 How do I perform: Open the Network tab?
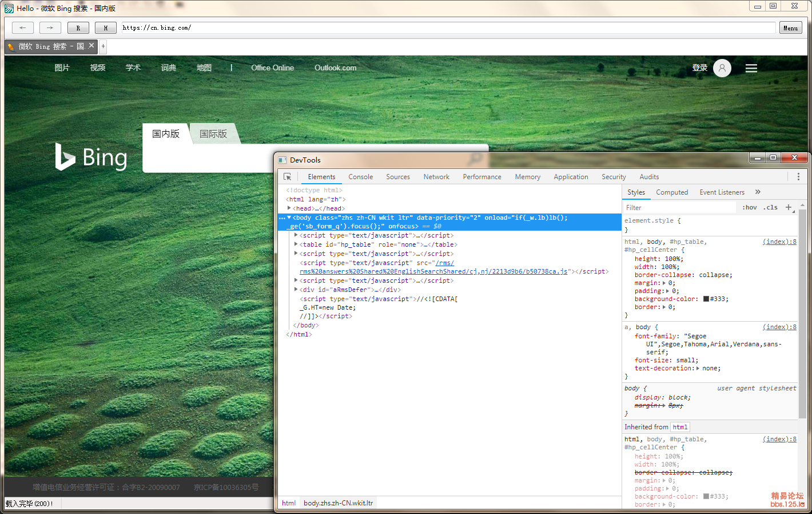pos(436,177)
